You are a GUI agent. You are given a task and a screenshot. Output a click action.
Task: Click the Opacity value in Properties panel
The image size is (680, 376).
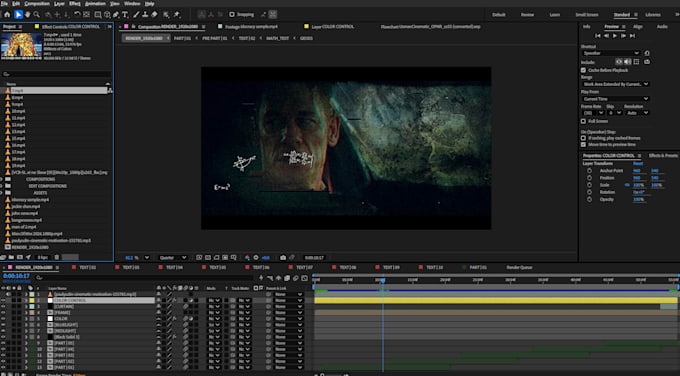tap(638, 199)
